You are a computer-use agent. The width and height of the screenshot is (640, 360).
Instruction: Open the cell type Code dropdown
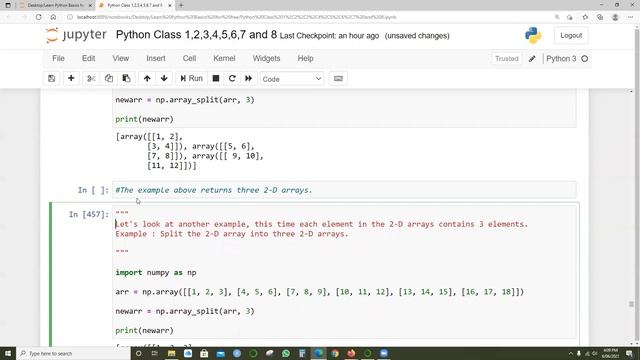coord(292,79)
